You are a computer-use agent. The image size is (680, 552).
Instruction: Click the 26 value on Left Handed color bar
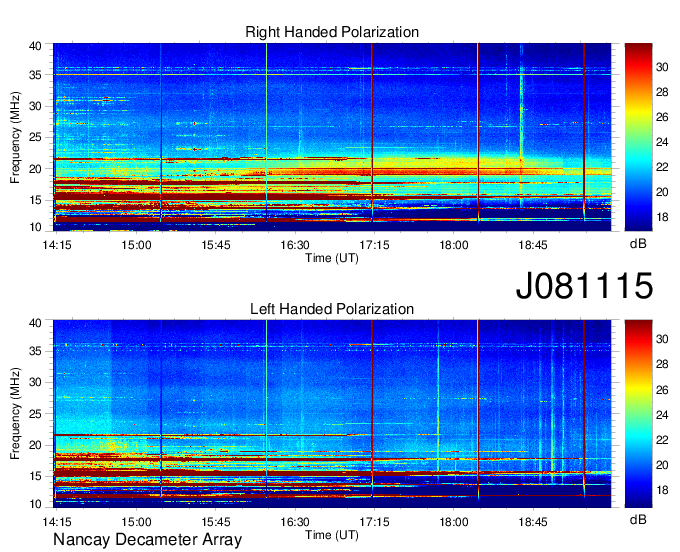click(662, 390)
